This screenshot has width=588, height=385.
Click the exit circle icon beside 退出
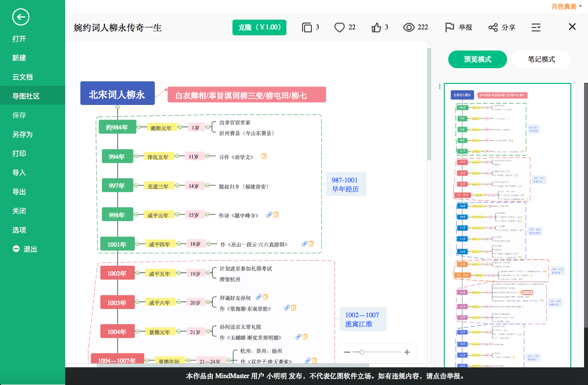point(16,249)
